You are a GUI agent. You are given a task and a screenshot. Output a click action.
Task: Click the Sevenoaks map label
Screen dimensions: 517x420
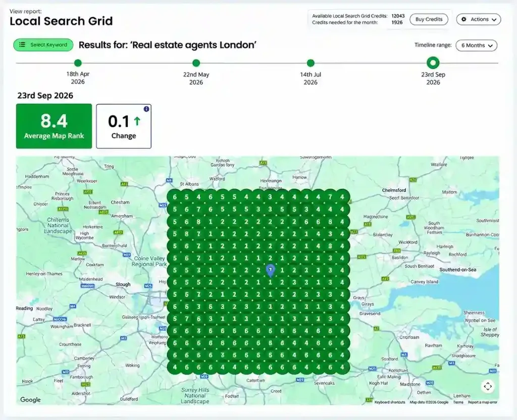click(324, 383)
